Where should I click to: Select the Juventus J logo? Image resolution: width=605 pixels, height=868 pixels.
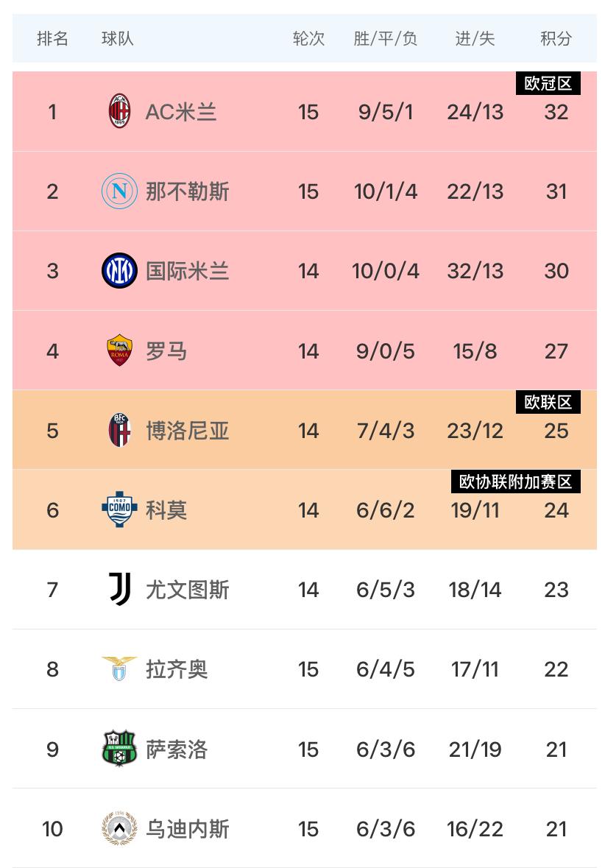[x=120, y=589]
